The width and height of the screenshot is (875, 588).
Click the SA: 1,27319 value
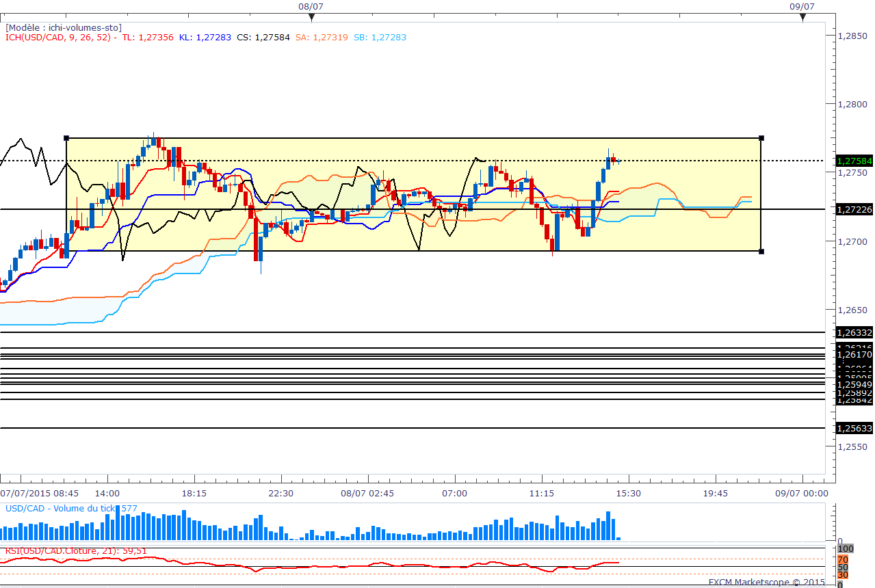pos(322,38)
